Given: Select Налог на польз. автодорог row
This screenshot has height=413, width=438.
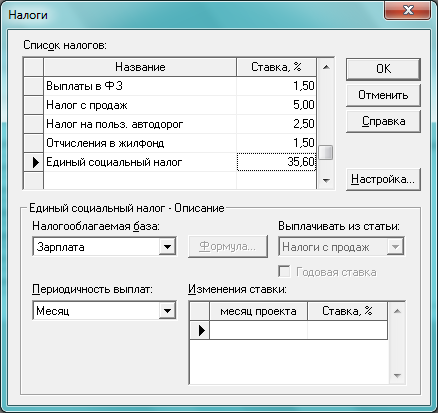Looking at the screenshot, I should click(170, 124).
